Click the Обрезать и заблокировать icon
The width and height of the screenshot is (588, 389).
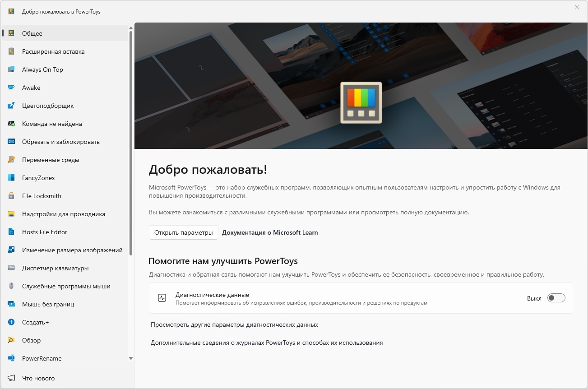point(11,142)
